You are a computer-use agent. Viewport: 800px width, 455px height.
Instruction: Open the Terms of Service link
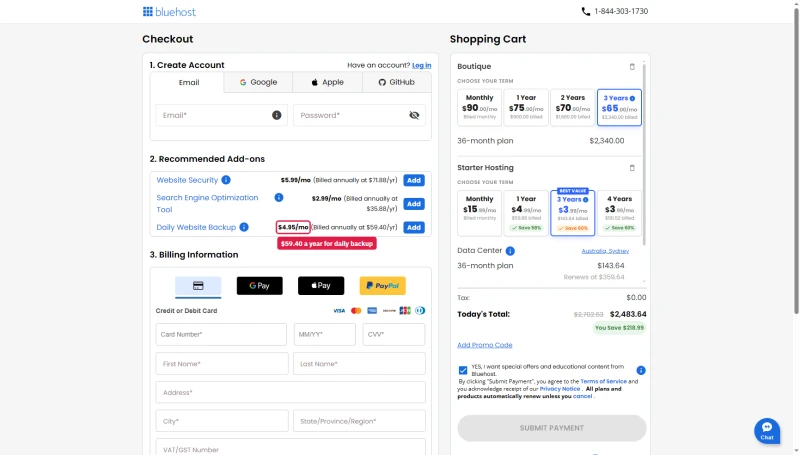(x=603, y=381)
